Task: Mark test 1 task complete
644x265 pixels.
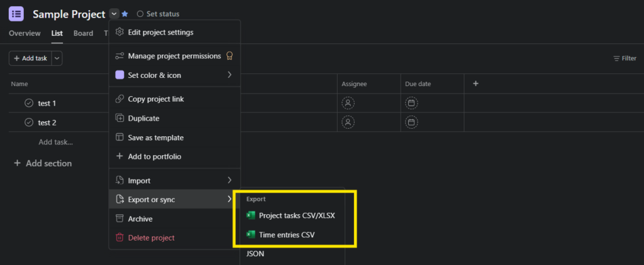Action: [28, 103]
